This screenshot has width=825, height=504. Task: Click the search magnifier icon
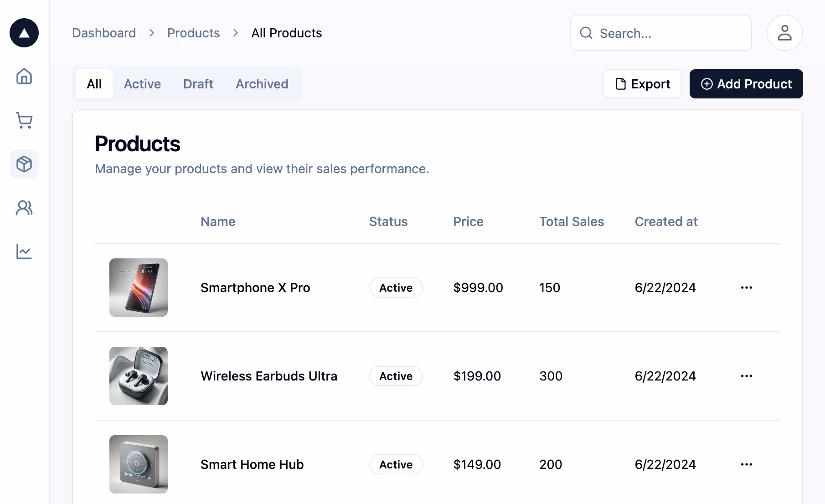[x=586, y=33]
